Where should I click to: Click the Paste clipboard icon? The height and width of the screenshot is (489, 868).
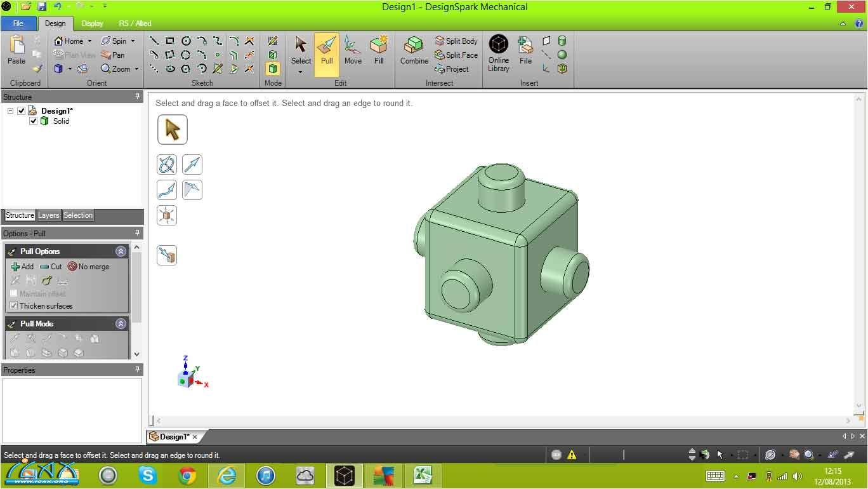(16, 51)
